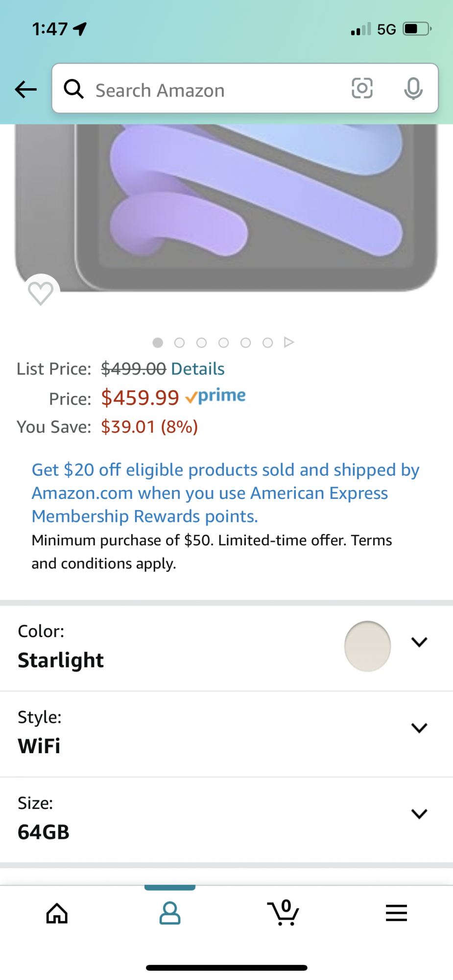Expand the Style WiFi dropdown
Viewport: 453px width, 980px height.
tap(419, 728)
